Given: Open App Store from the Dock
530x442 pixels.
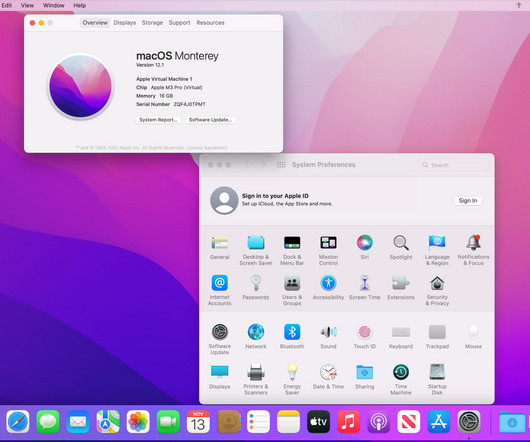Looking at the screenshot, I should point(439,421).
